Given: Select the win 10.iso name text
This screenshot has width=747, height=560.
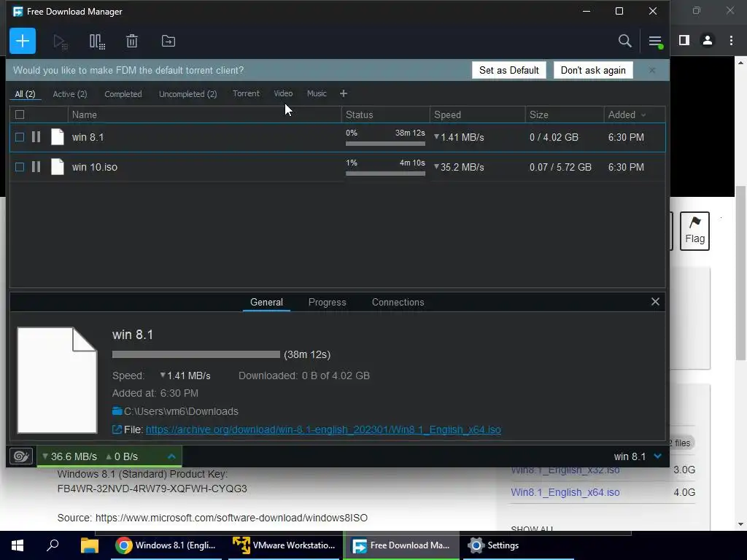Looking at the screenshot, I should [x=94, y=167].
